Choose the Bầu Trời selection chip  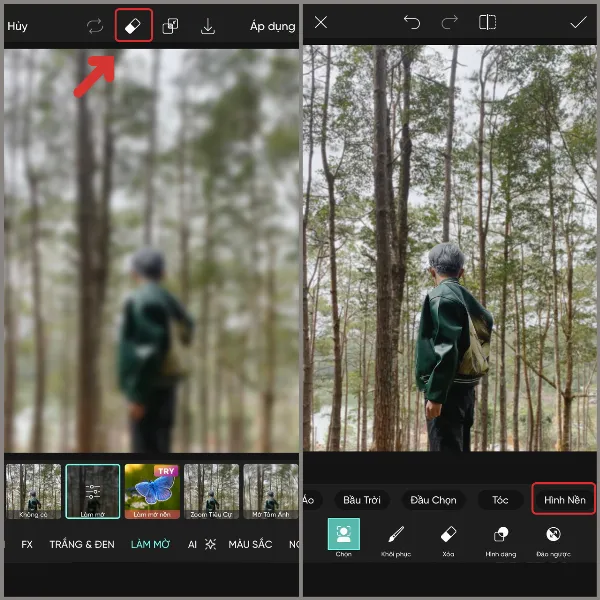(361, 499)
